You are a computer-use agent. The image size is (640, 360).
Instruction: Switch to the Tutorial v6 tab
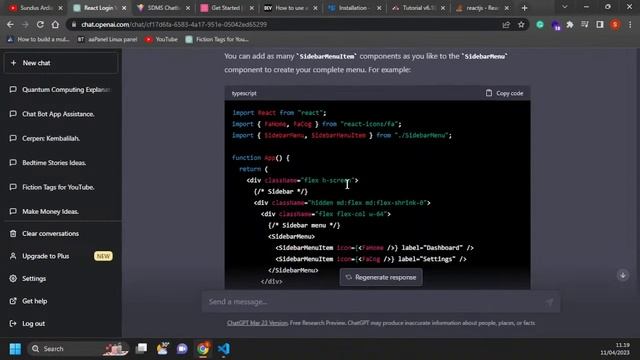point(418,8)
